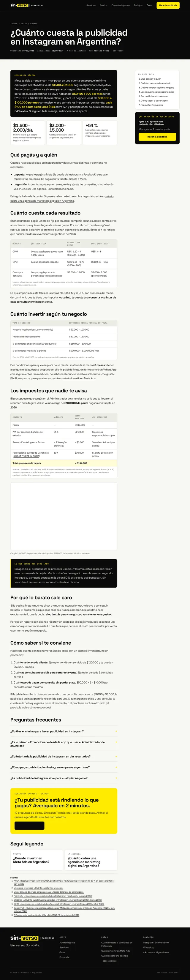
Task: Click footer email mkt.sinverso@gmail.com
Action: click(156, 952)
